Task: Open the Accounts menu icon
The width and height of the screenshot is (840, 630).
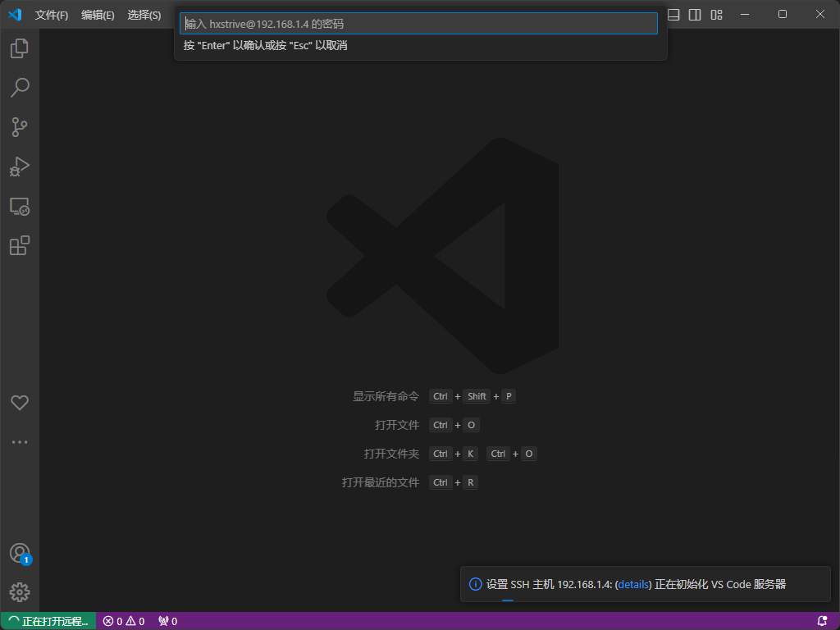Action: pyautogui.click(x=20, y=553)
